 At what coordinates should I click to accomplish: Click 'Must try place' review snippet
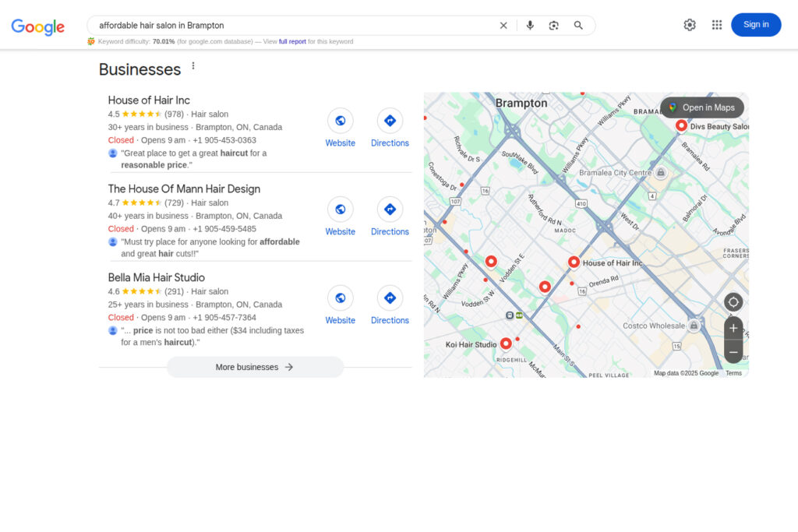(x=210, y=248)
